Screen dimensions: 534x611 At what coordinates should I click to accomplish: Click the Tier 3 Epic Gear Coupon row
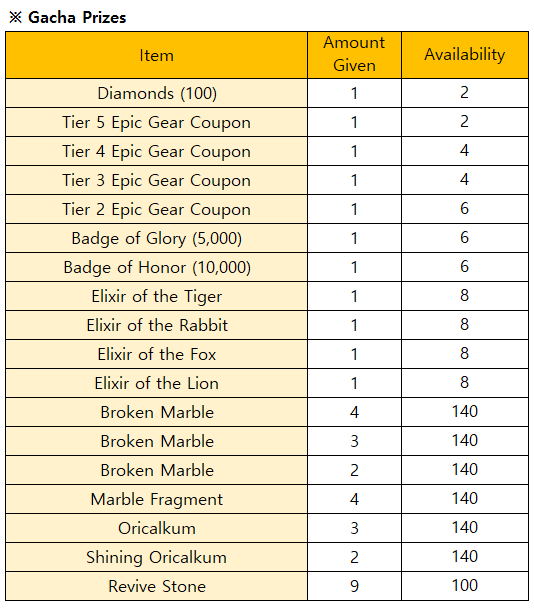(267, 180)
